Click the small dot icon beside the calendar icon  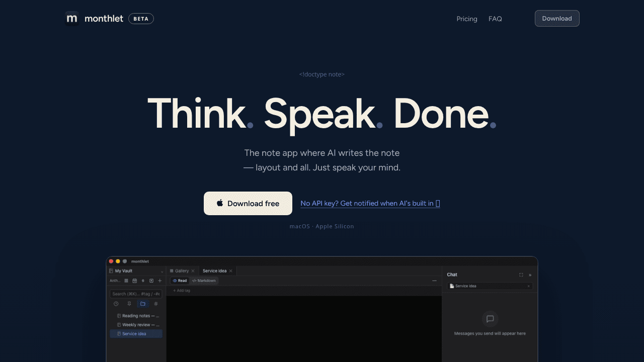coord(143,281)
